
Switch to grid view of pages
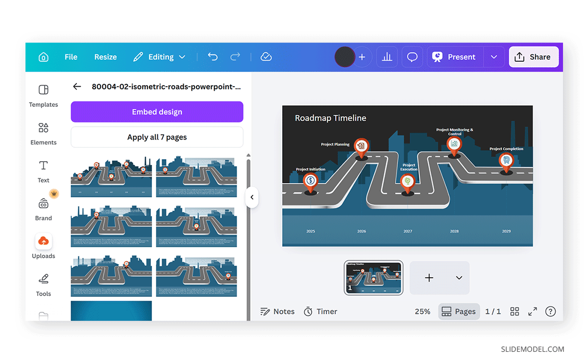pos(514,311)
